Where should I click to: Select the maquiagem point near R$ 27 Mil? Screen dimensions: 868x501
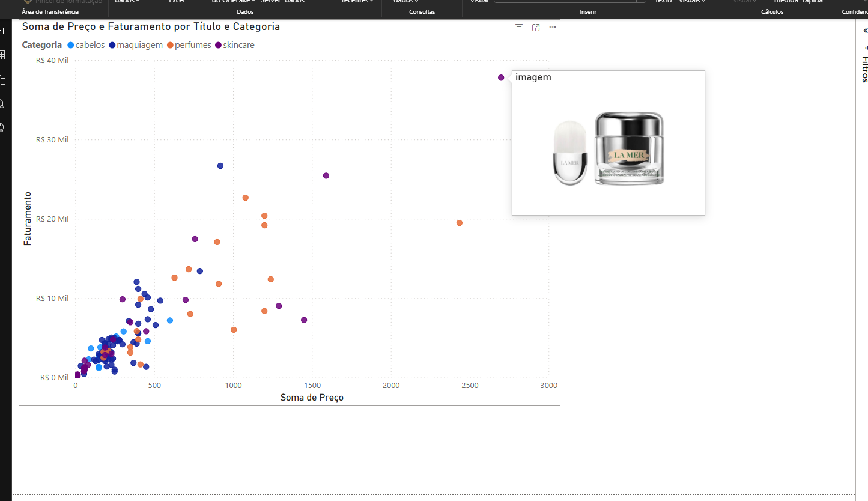tap(220, 166)
